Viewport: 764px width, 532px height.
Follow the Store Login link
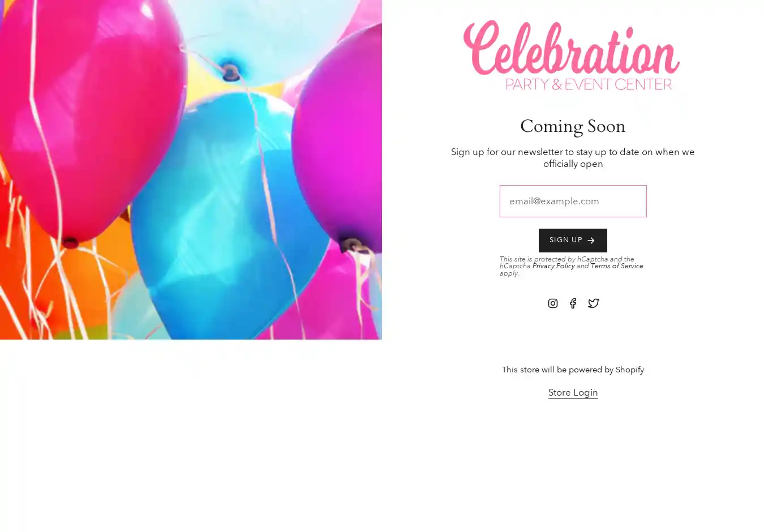tap(573, 392)
